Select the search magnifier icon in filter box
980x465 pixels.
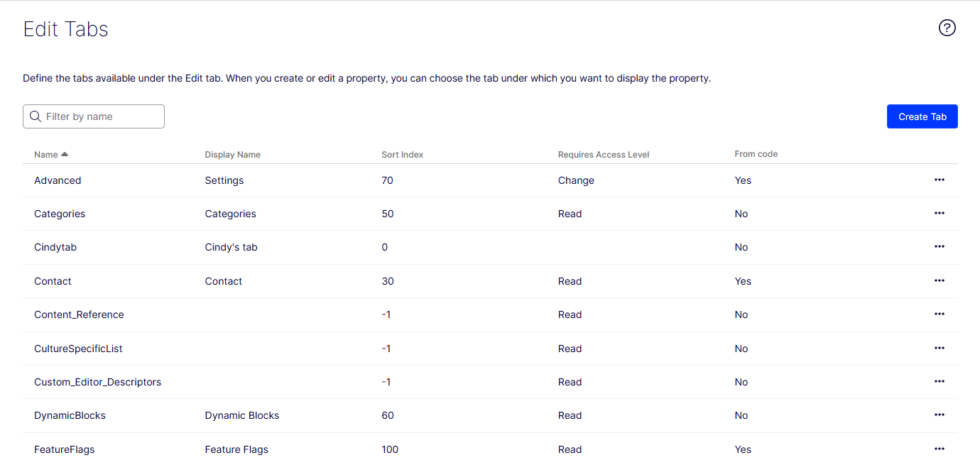[36, 116]
